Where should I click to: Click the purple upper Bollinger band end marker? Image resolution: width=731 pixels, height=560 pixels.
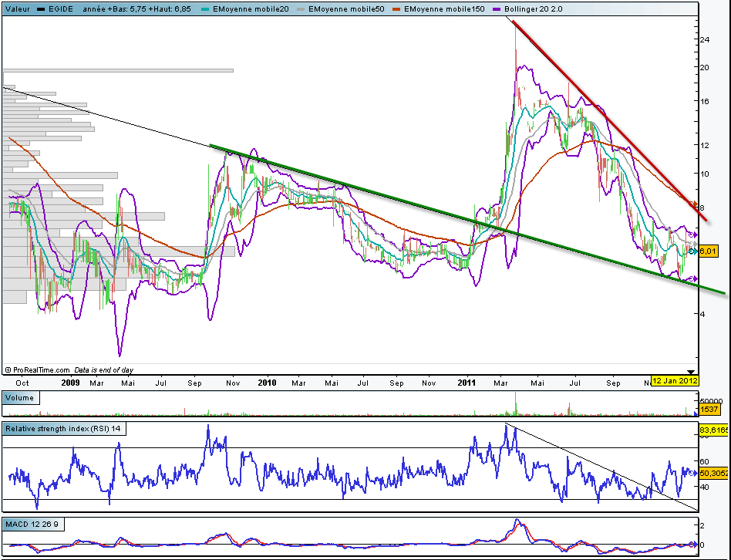coord(693,234)
